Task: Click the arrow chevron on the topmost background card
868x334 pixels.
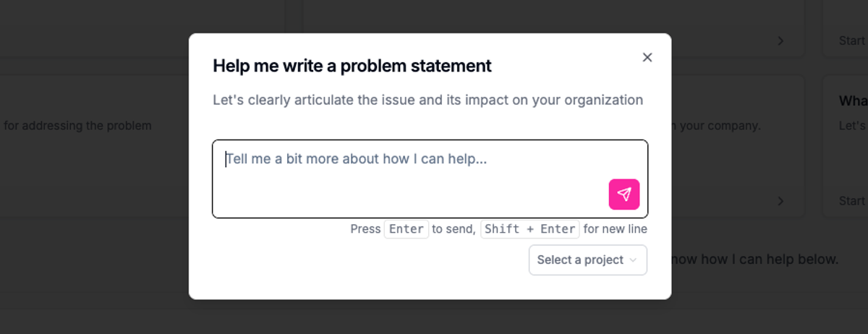Action: 780,41
